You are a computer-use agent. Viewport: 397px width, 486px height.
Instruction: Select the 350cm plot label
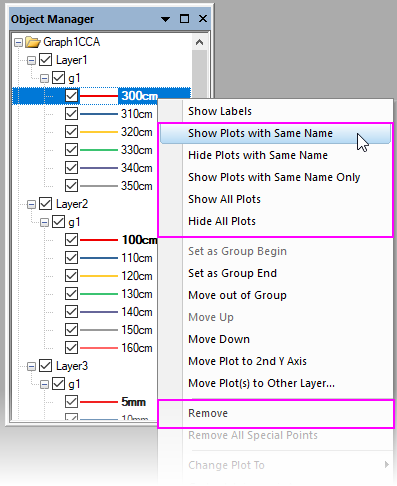(137, 186)
